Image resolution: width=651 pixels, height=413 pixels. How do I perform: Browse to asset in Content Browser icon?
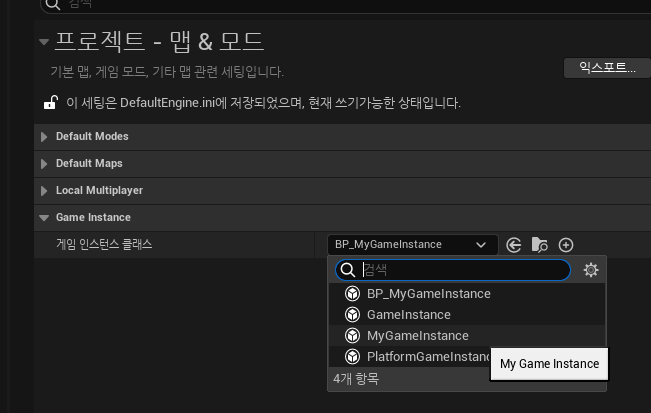[539, 245]
